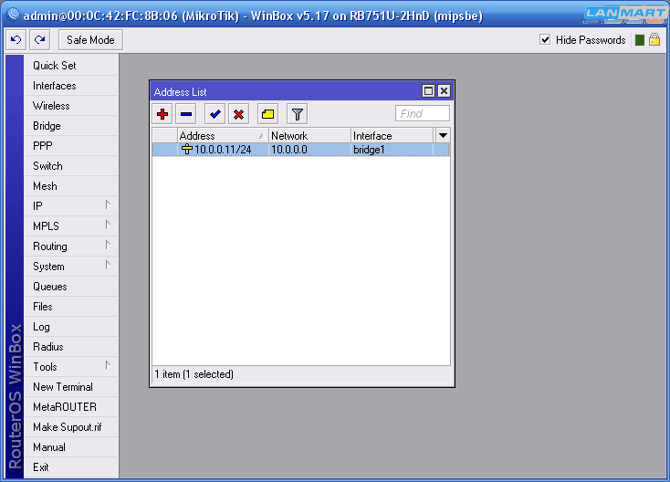
Task: Maximize the Address List window
Action: pos(428,91)
